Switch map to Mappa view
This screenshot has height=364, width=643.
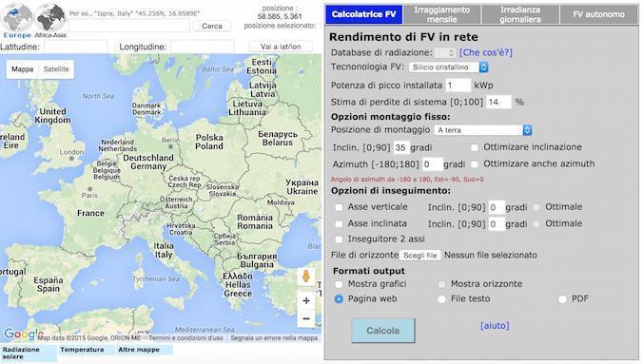(23, 69)
